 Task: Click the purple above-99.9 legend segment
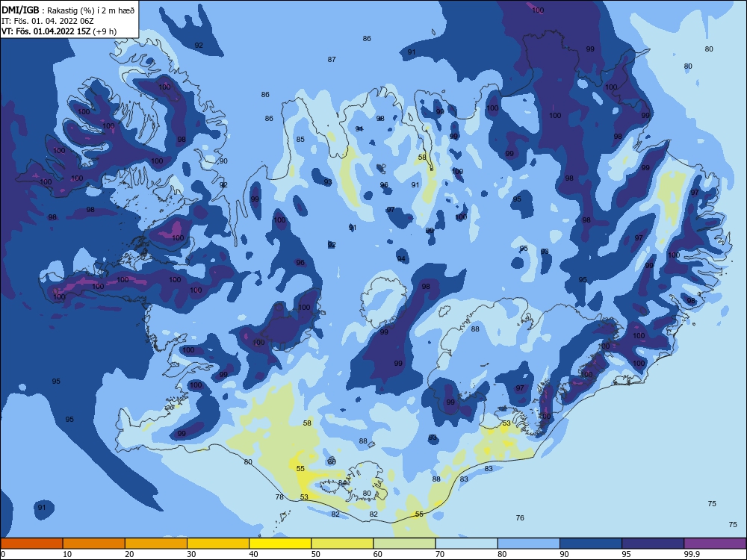pos(715,544)
